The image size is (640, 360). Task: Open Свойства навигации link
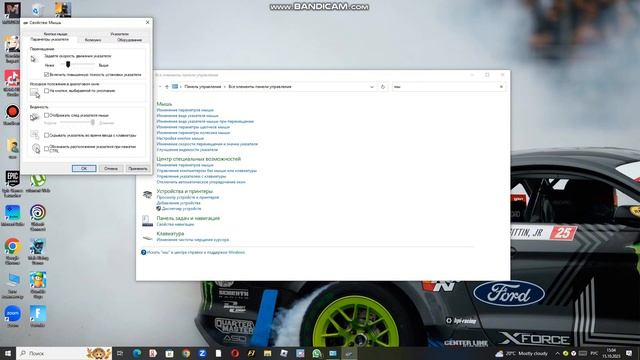[x=176, y=224]
